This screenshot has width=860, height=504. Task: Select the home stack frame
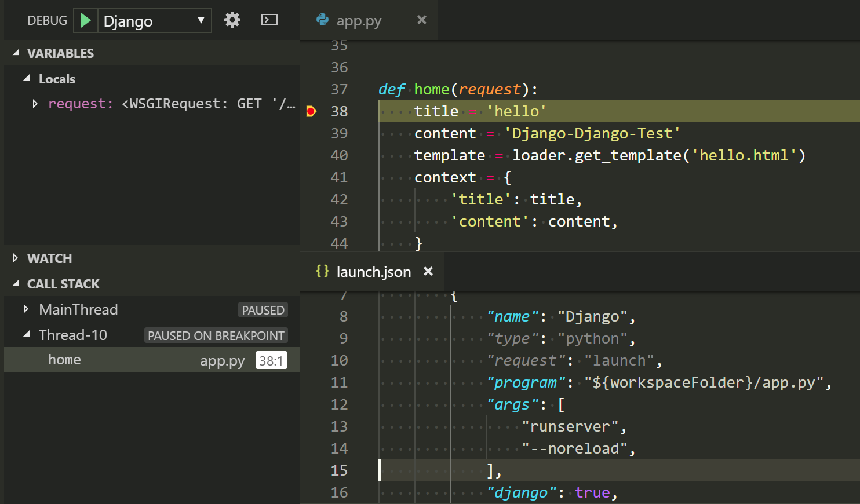pos(64,360)
